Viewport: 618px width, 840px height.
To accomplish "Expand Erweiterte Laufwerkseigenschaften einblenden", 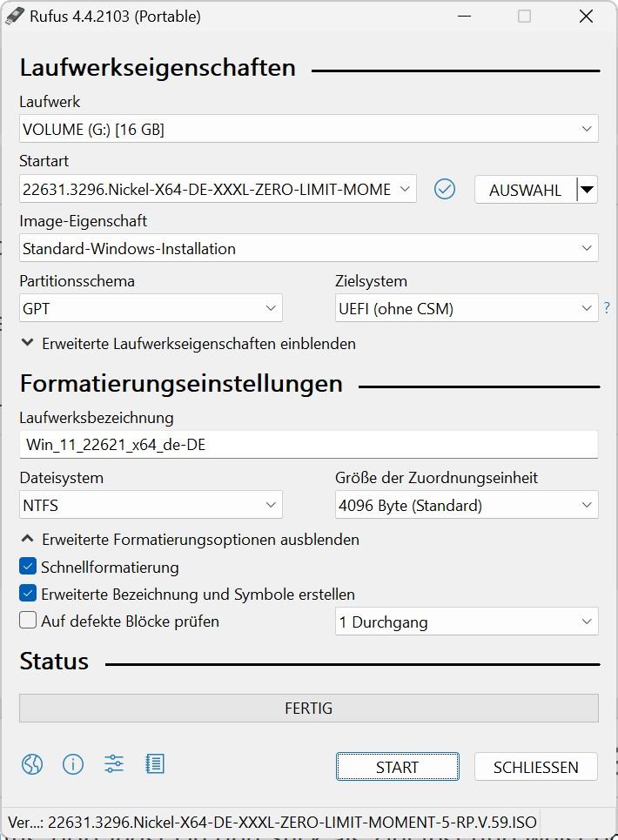I will pos(188,343).
